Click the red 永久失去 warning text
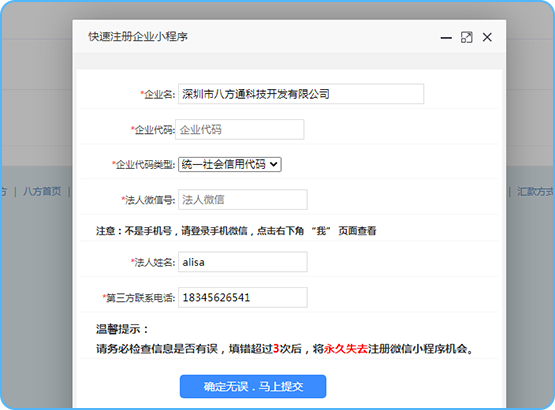The width and height of the screenshot is (555, 410). coord(346,349)
